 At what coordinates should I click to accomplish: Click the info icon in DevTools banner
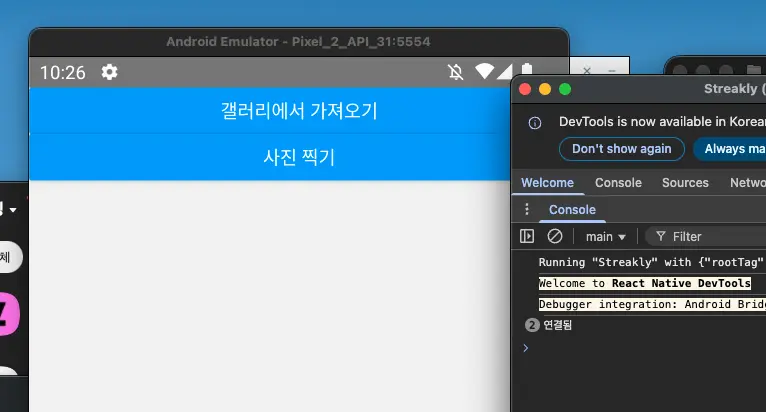pos(535,123)
